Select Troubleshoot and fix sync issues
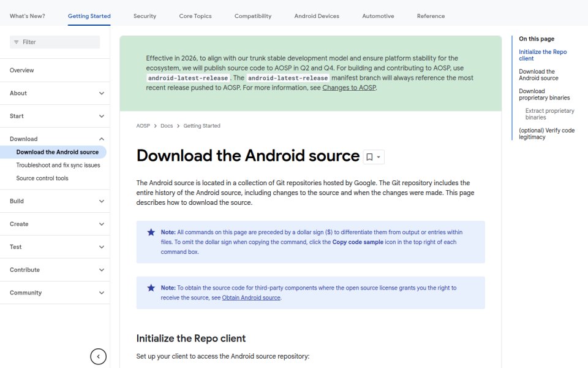The image size is (588, 368). pos(58,165)
